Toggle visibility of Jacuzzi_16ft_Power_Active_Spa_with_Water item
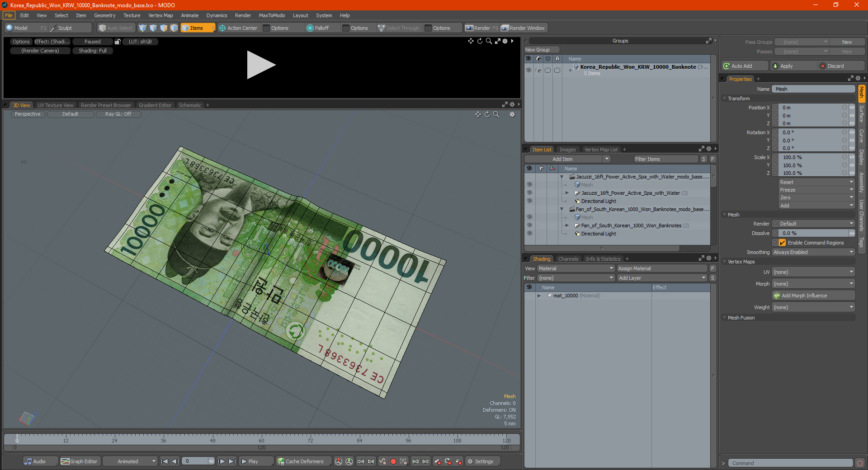 click(529, 193)
